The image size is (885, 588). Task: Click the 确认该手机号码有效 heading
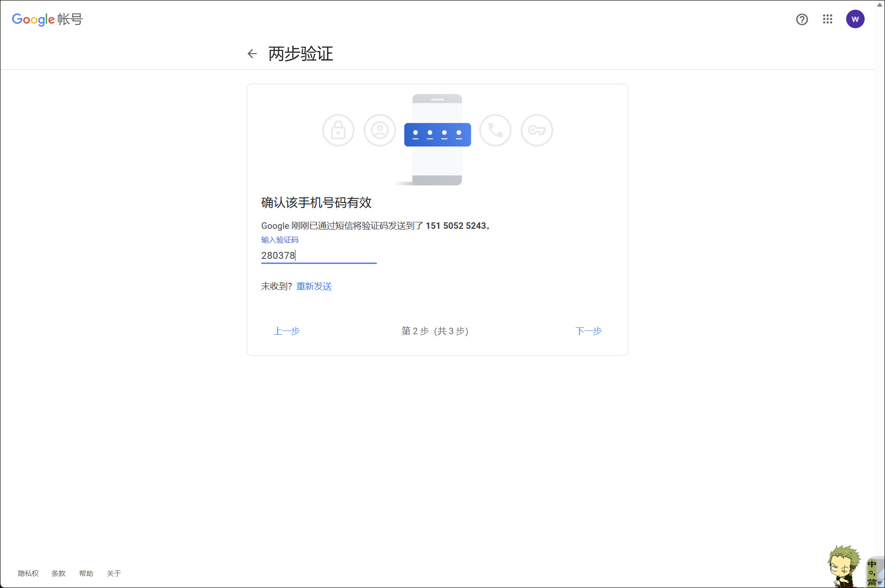pos(316,203)
